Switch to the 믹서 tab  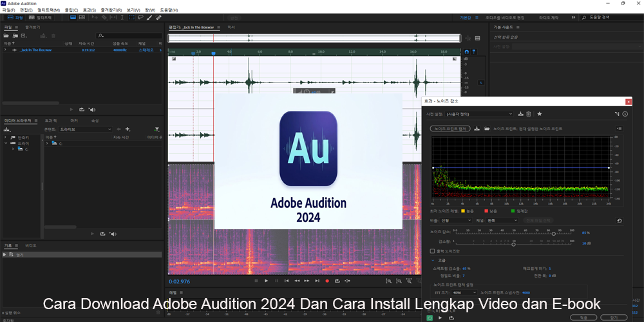tap(231, 27)
